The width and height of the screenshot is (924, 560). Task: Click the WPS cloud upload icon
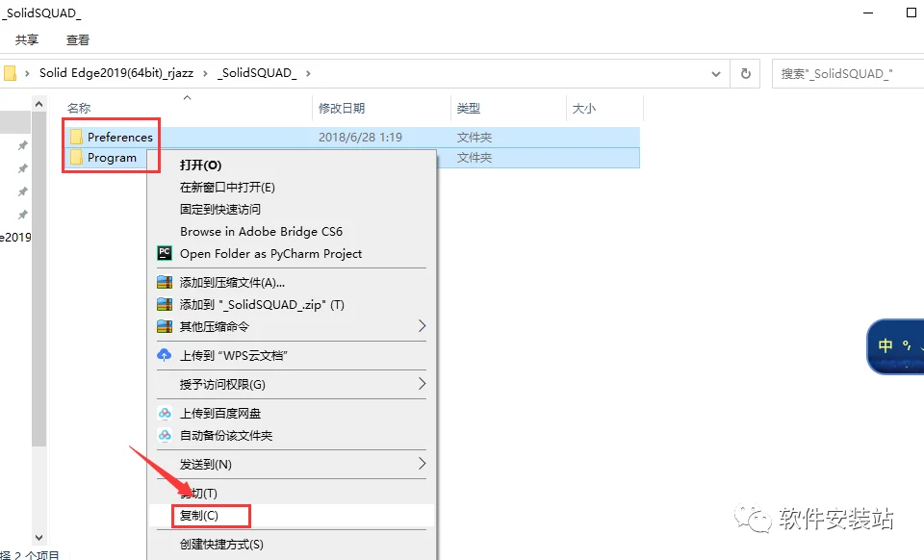[165, 354]
